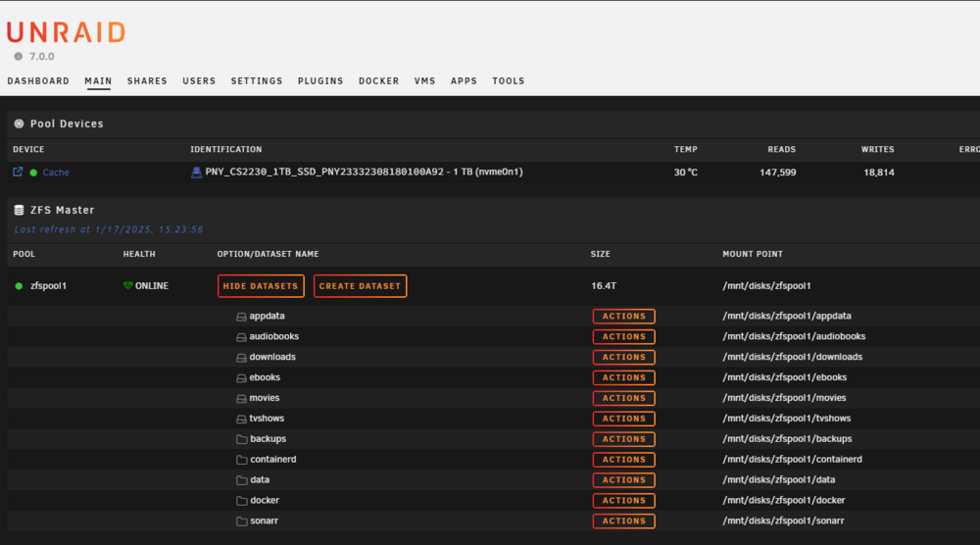Screen dimensions: 980x545
Task: Open the Docker tab
Action: 378,81
